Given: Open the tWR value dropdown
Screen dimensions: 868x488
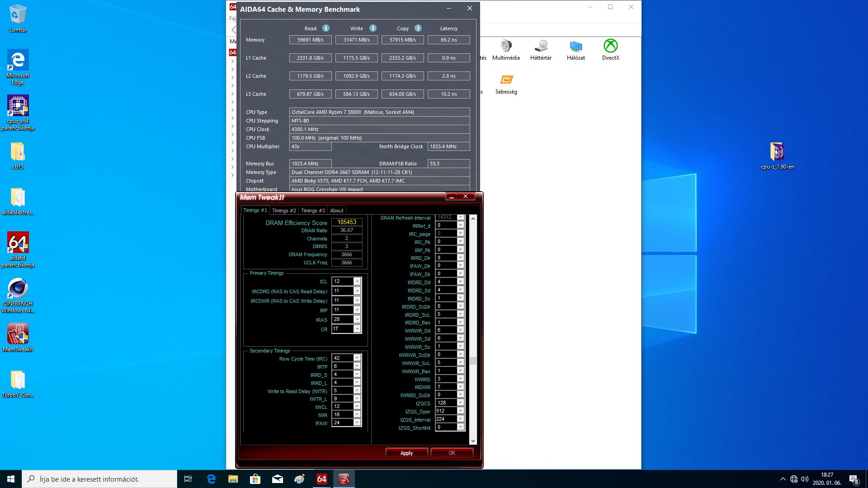Looking at the screenshot, I should (x=357, y=415).
